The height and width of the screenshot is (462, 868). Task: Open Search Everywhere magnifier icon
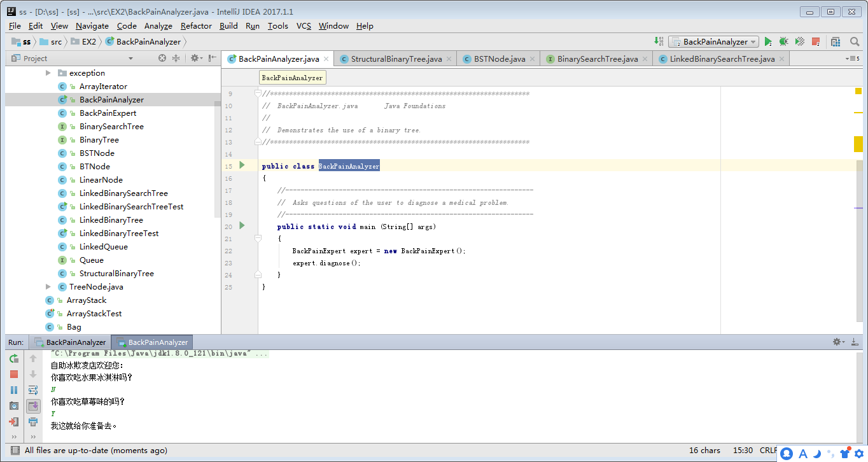point(855,41)
